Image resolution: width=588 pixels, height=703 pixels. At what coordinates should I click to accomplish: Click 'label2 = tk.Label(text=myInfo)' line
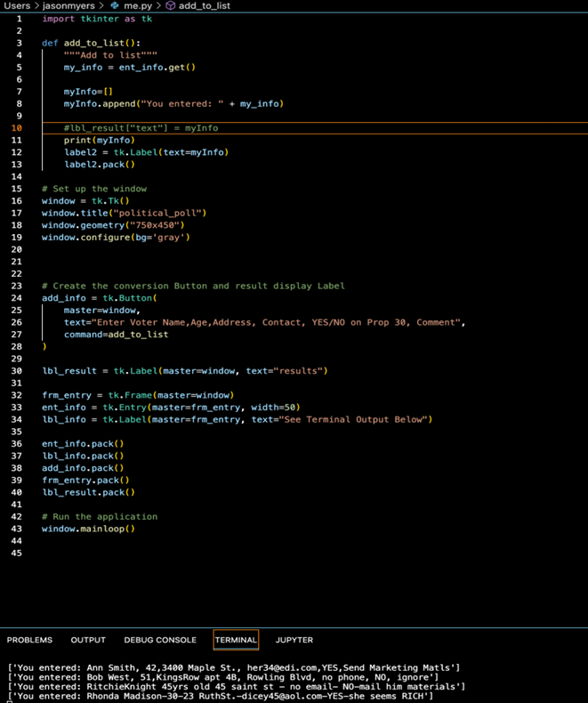[x=146, y=152]
